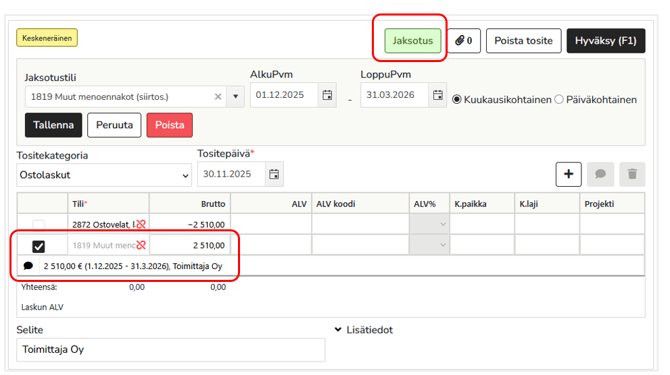Open the paperclip attachments button showing 0
Screen dimensions: 670x375
[x=464, y=41]
